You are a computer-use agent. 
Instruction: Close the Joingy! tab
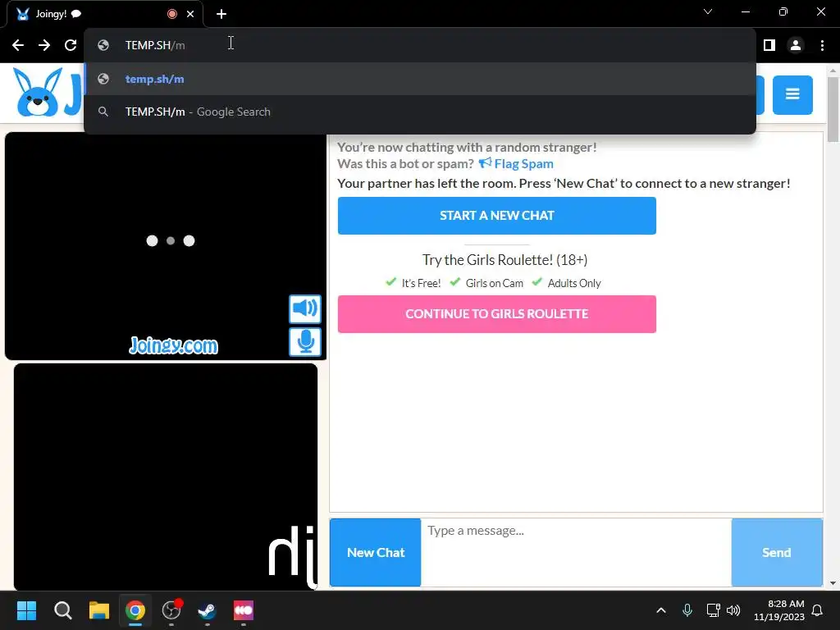coord(190,14)
